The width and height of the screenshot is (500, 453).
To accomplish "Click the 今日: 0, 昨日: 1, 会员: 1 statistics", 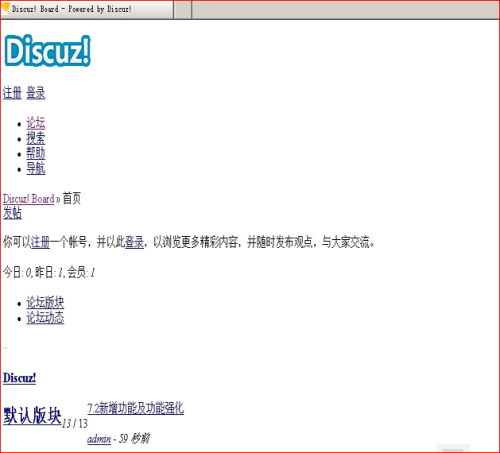I will [x=49, y=272].
